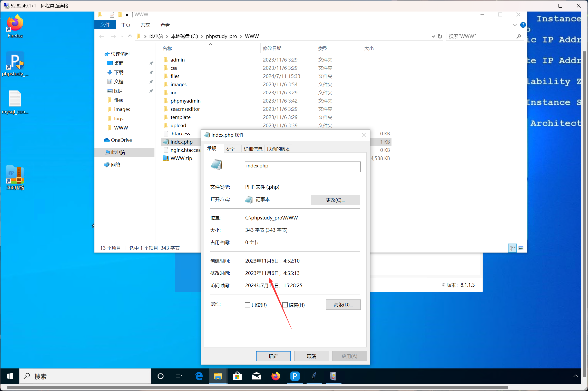Open the 详细信息 tab
Viewport: 588px width, 391px height.
click(x=253, y=149)
